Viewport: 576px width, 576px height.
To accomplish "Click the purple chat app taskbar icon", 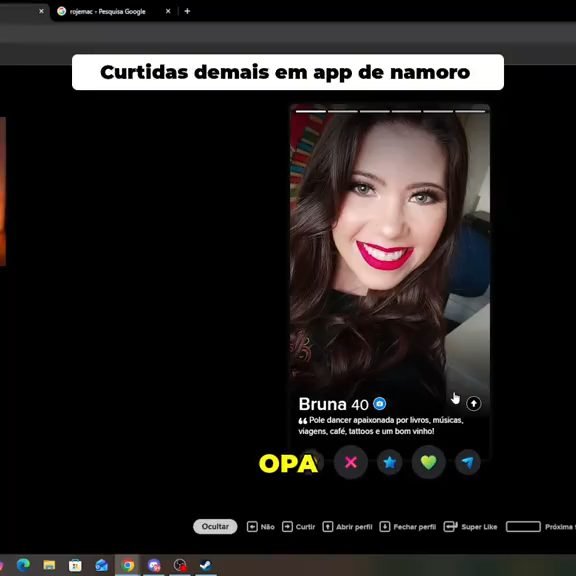I will (x=154, y=565).
